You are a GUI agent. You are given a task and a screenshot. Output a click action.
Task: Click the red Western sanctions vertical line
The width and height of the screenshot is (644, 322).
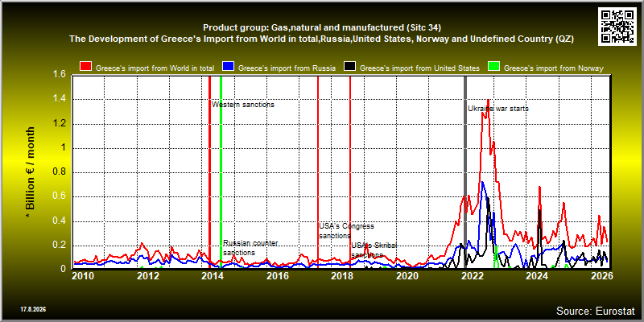point(209,171)
